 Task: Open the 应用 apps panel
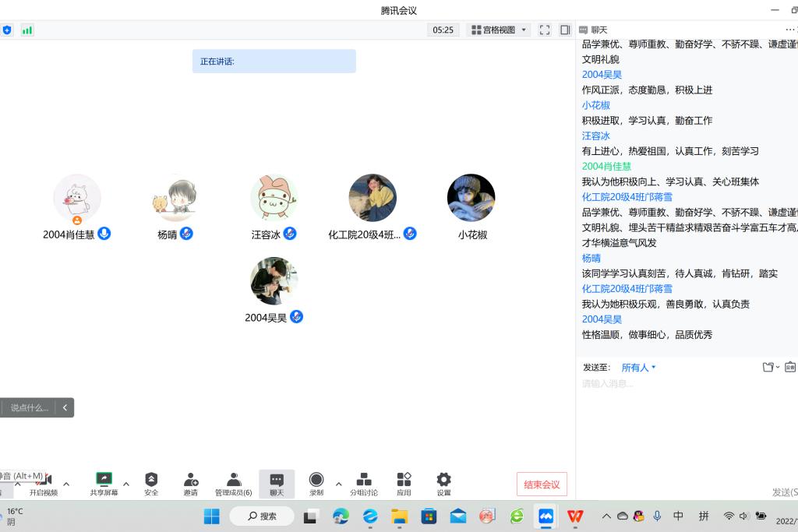tap(404, 483)
